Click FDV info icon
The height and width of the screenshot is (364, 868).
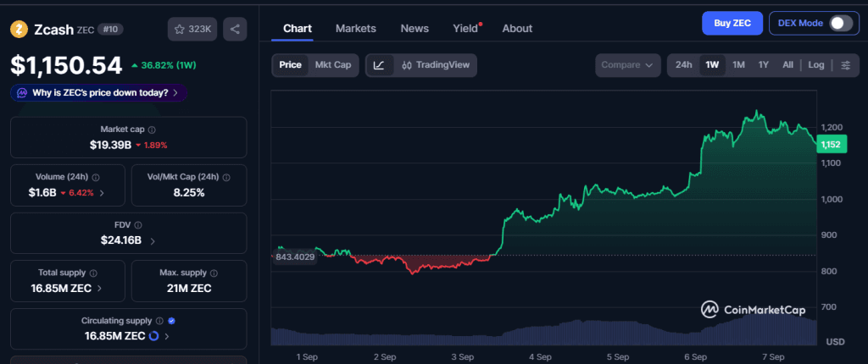138,225
